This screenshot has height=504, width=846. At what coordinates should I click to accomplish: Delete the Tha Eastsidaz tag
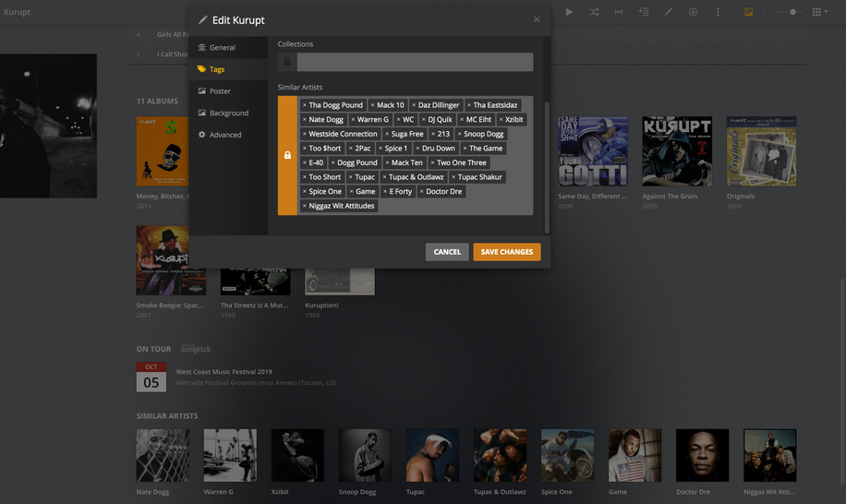tap(469, 105)
